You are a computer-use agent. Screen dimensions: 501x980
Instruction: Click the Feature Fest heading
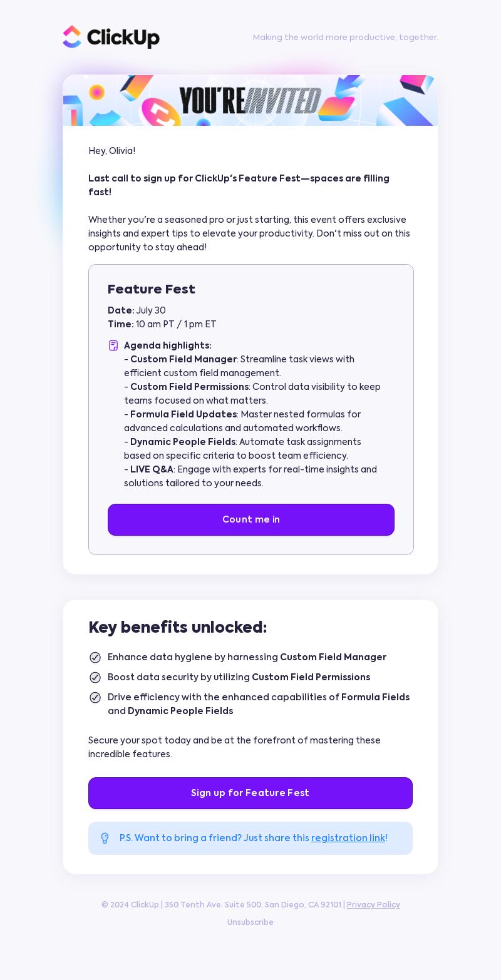(152, 289)
